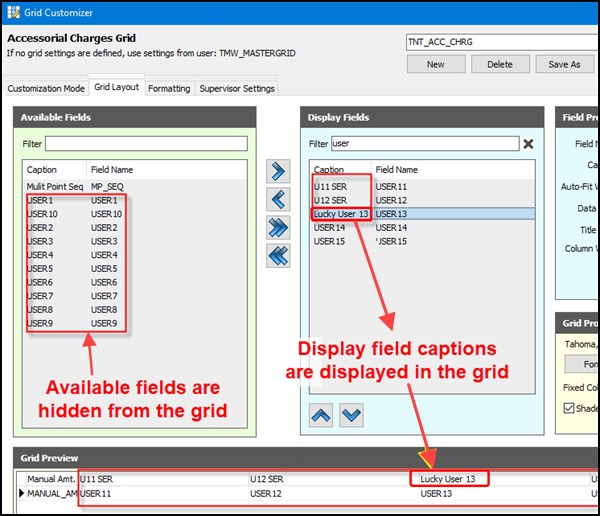Click the Field Name column header in Display Fields
Screen dimensions: 600x516
pyautogui.click(x=397, y=170)
